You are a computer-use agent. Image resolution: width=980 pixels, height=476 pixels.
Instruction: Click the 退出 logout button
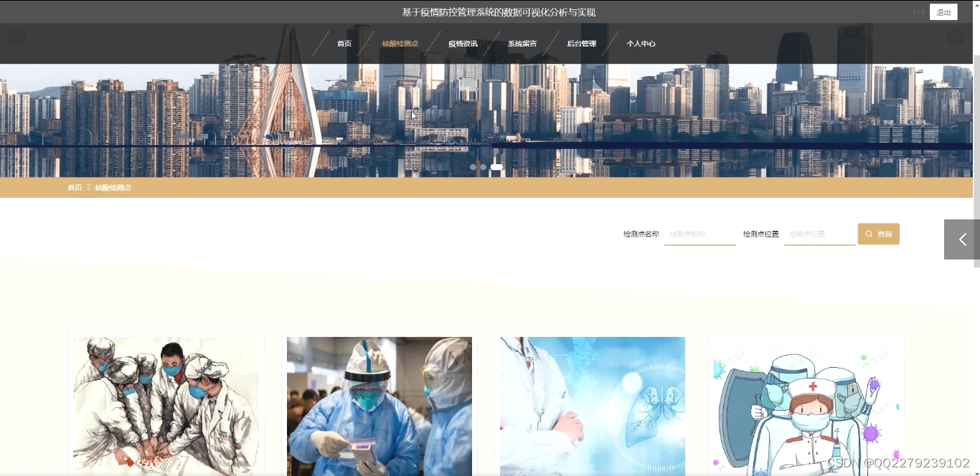coord(943,11)
